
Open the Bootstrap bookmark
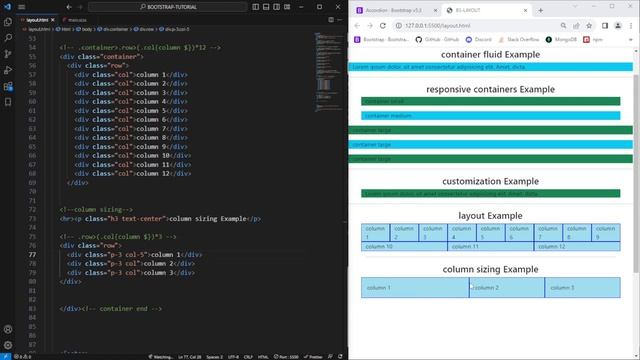[381, 40]
